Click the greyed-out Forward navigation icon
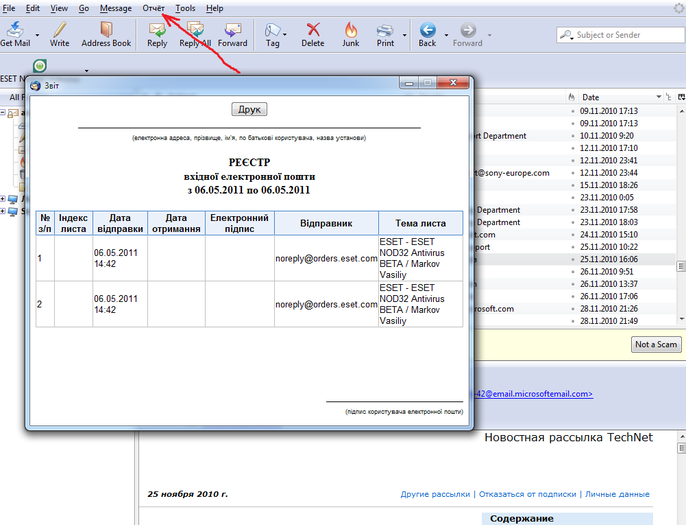The image size is (686, 525). pos(468,30)
